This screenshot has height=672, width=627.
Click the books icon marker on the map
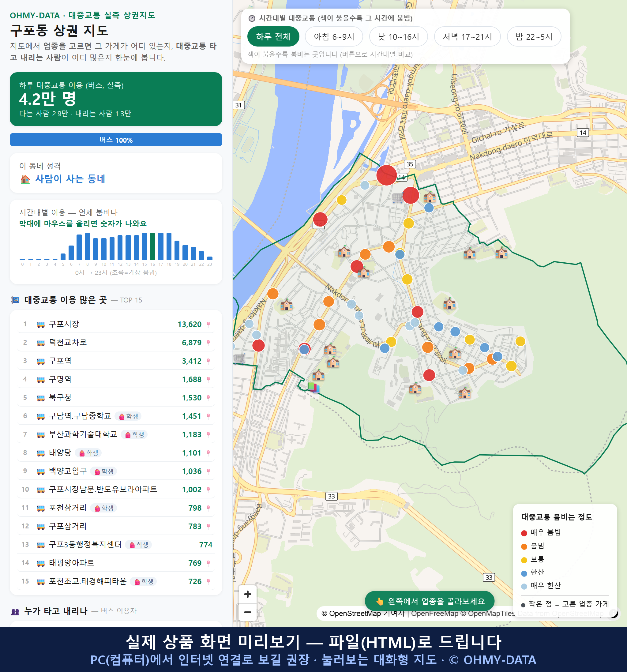(x=313, y=387)
